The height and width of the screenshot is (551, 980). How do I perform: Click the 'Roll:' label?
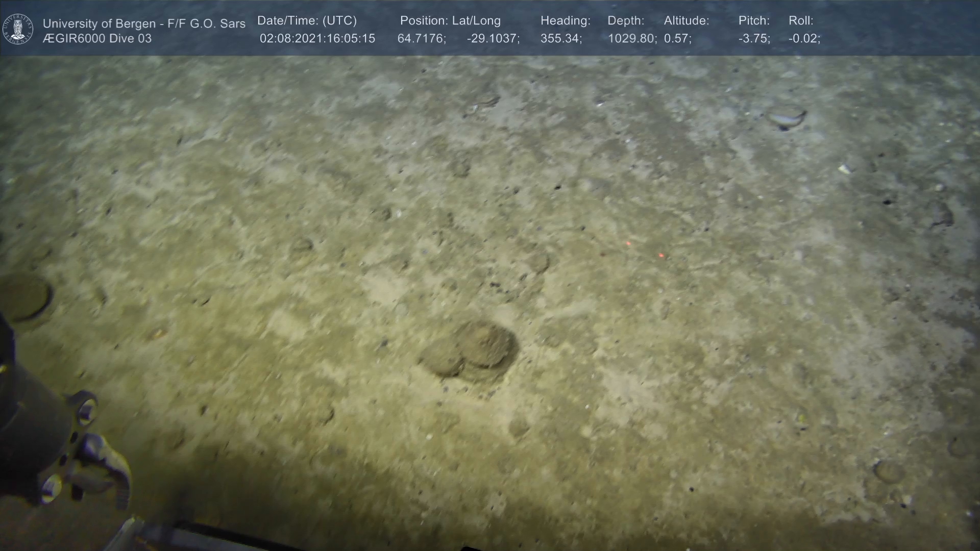point(800,21)
